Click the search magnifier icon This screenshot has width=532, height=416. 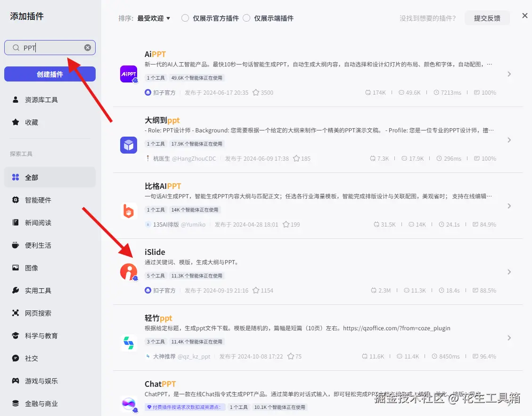point(16,48)
